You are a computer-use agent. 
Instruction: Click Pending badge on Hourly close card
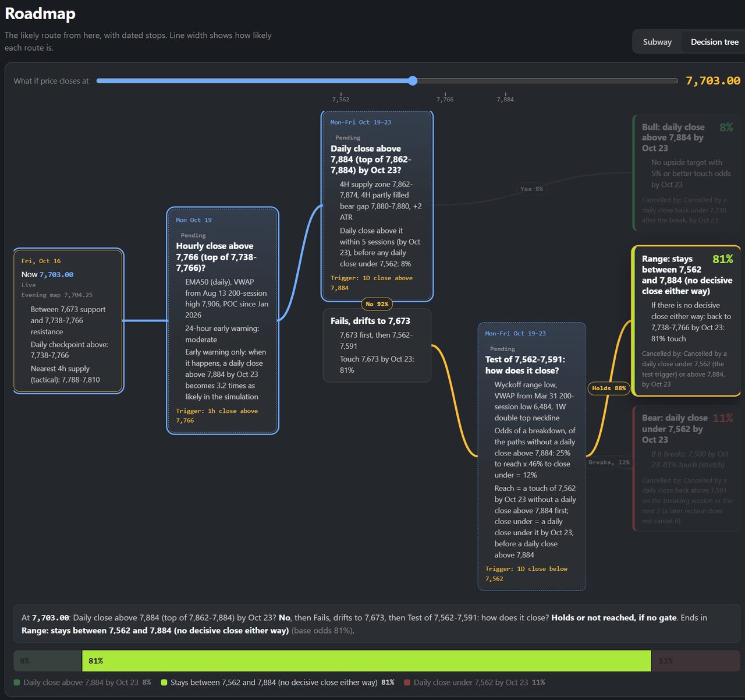[x=193, y=235]
